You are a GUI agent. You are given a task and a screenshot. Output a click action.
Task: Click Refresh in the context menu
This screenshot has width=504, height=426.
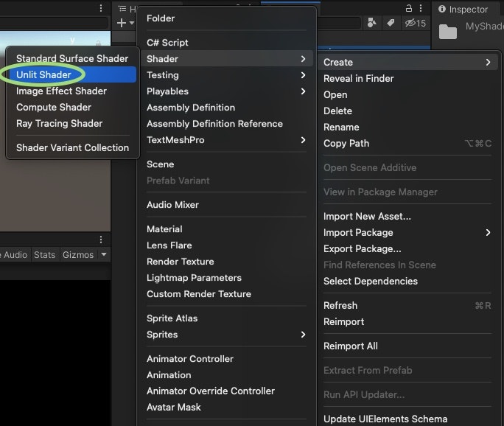(x=408, y=305)
